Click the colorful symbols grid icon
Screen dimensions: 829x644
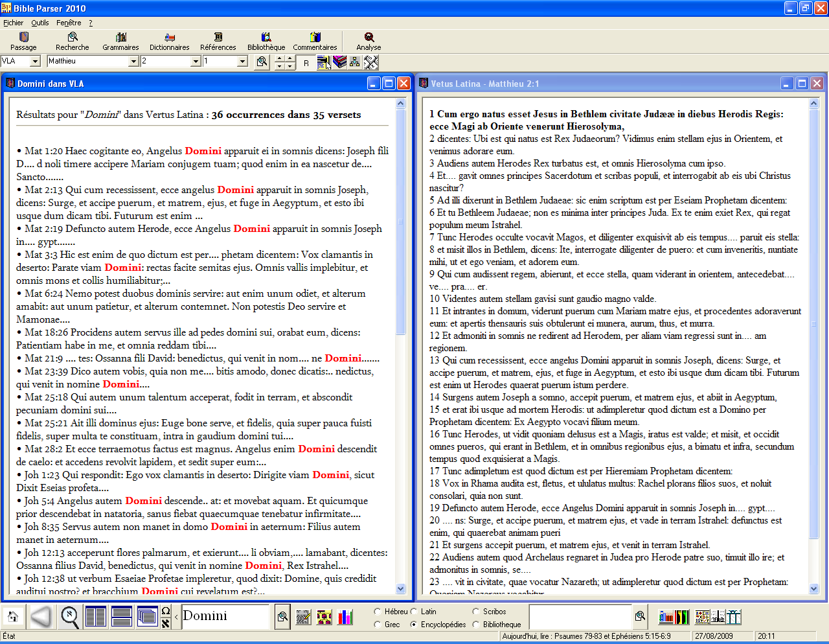(702, 616)
